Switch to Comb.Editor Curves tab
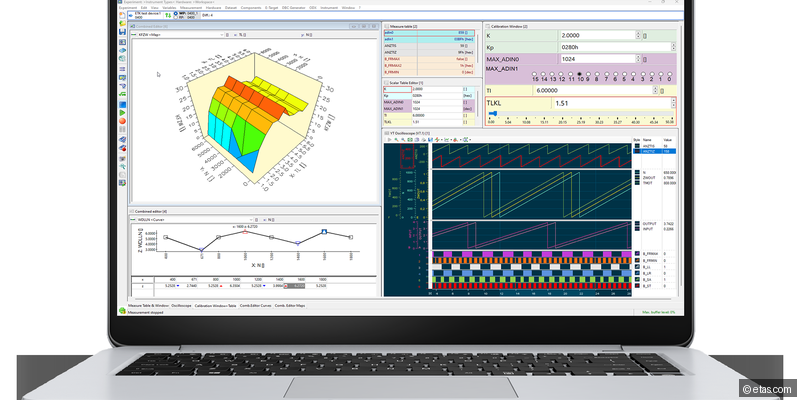This screenshot has height=400, width=800. tap(258, 304)
